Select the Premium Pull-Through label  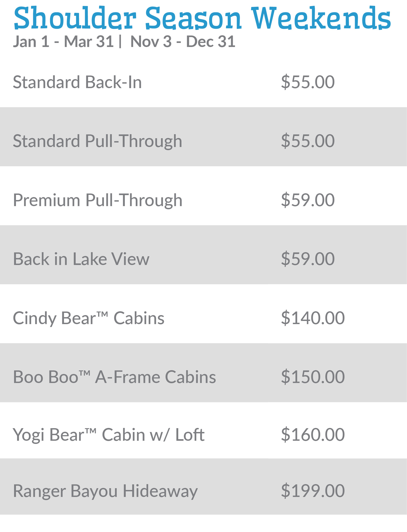point(98,200)
